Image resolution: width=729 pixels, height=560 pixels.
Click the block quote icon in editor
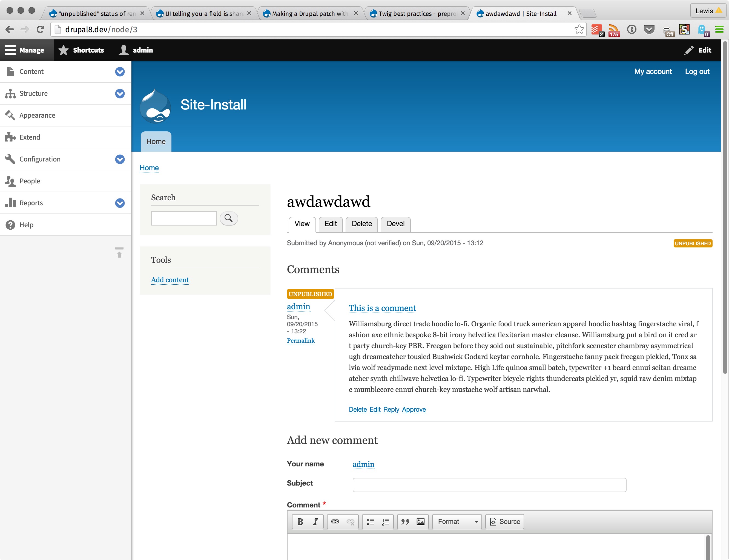point(405,522)
